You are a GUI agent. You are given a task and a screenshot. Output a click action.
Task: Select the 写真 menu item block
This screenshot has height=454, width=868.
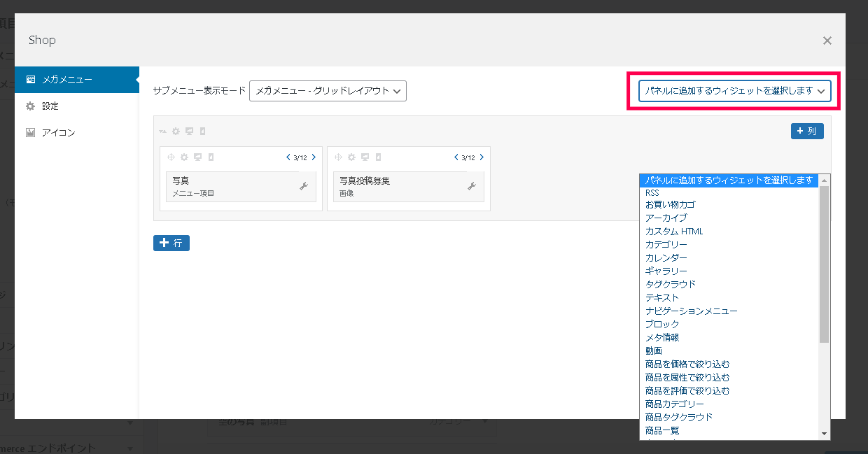(241, 186)
